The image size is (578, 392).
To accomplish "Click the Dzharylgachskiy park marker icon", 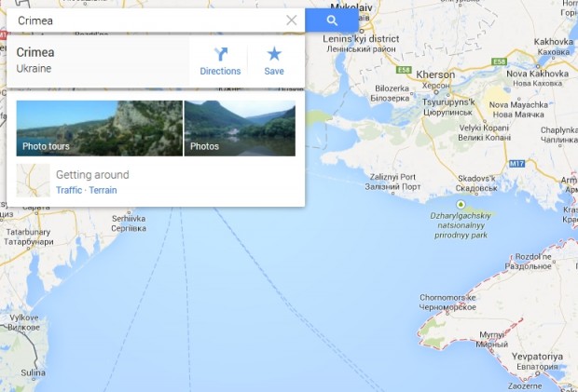I will [460, 204].
